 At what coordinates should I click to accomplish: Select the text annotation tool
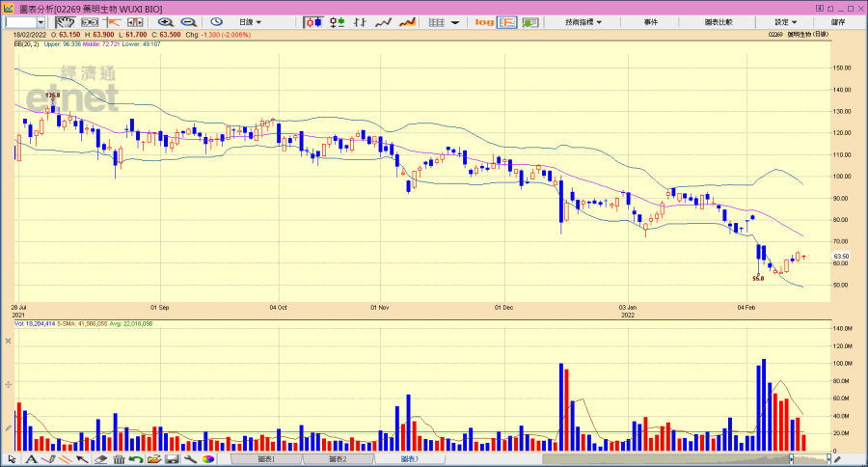[32, 459]
